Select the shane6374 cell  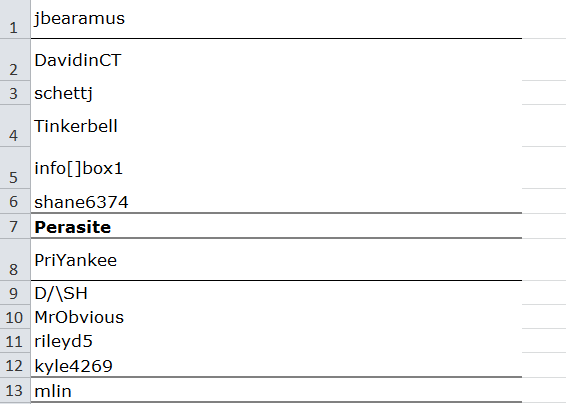click(x=276, y=201)
